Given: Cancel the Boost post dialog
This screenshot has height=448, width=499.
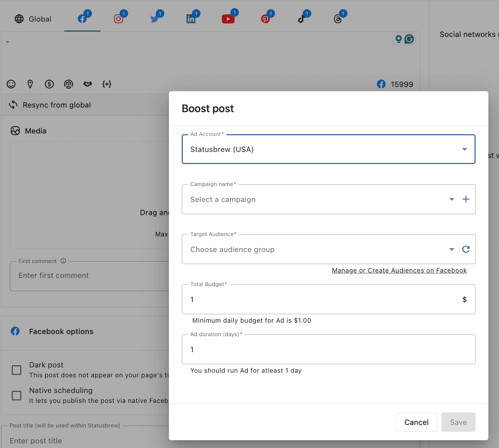Looking at the screenshot, I should click(x=417, y=422).
